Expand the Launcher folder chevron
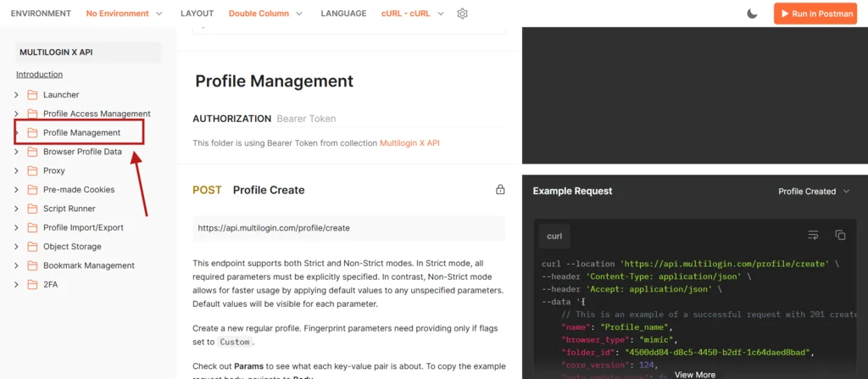The width and height of the screenshot is (868, 379). pyautogui.click(x=17, y=95)
